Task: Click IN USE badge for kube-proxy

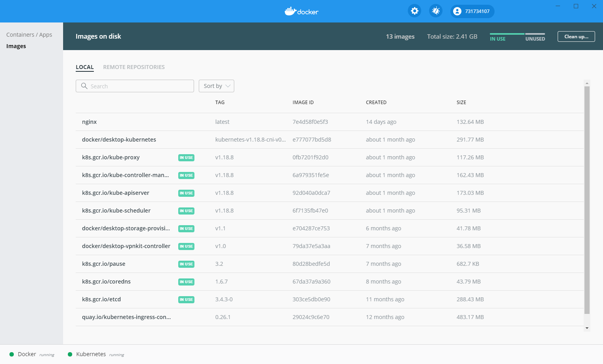Action: point(186,158)
